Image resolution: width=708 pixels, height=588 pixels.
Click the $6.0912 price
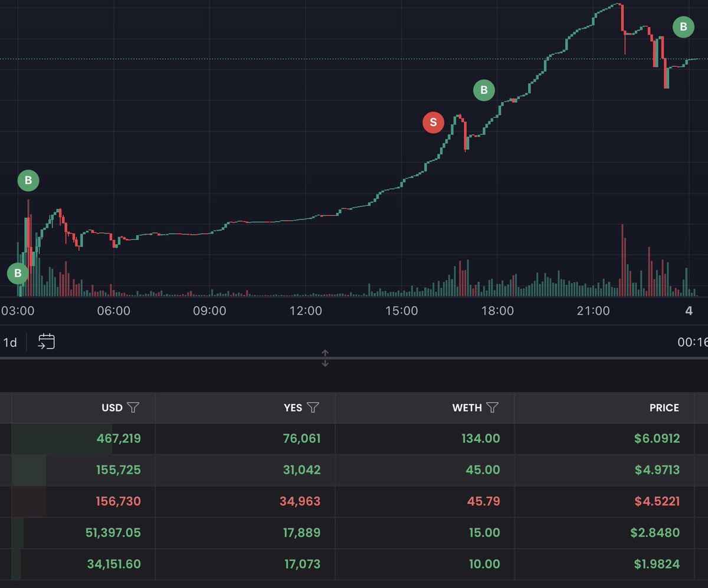[x=657, y=438]
